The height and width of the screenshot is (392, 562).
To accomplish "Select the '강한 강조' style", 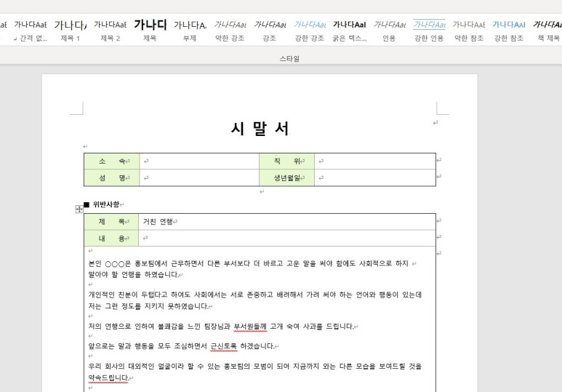I will coord(310,31).
